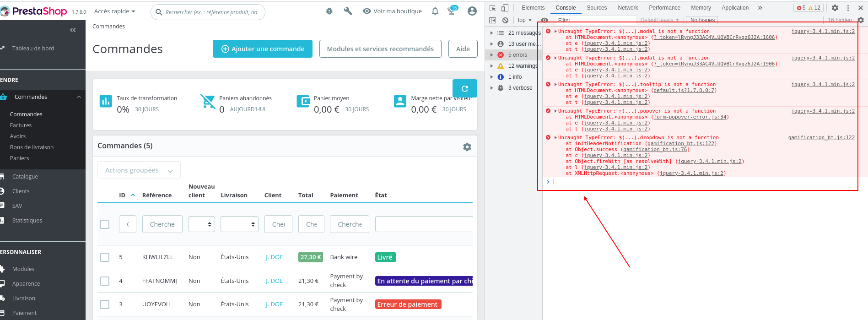Open Nouveau client filter select
This screenshot has height=320, width=868.
point(202,224)
